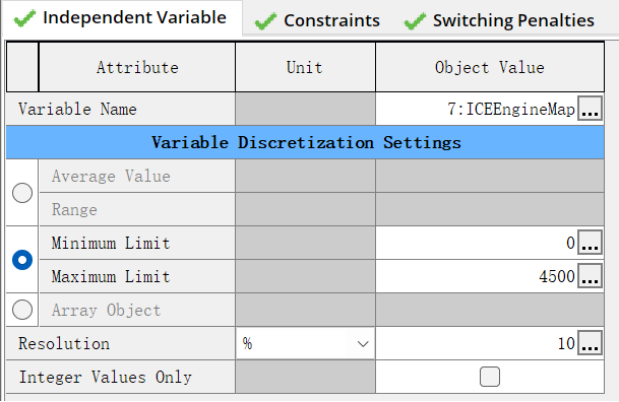Click the Resolution value ellipsis button
The width and height of the screenshot is (619, 402).
point(591,344)
